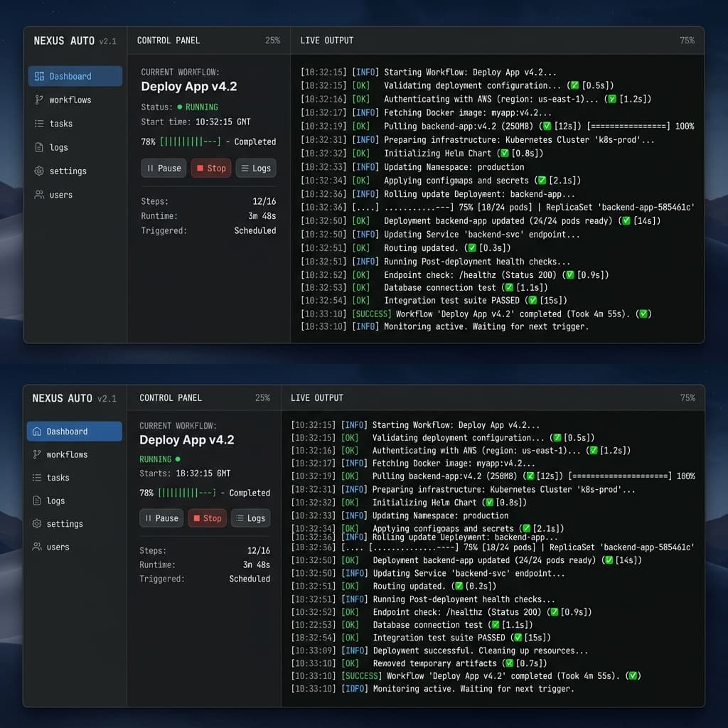Click 'CONTROL PANEL' header in lower window
Image resolution: width=728 pixels, height=728 pixels.
tap(171, 398)
